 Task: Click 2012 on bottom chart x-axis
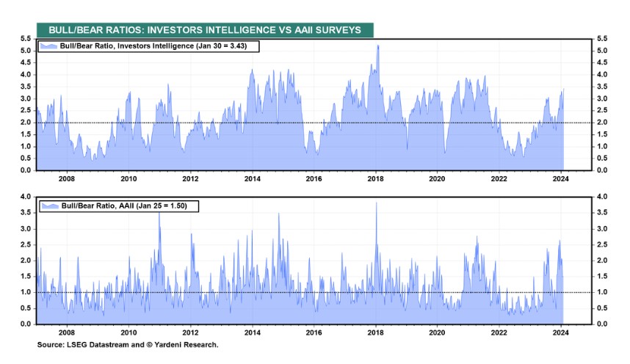pos(190,332)
